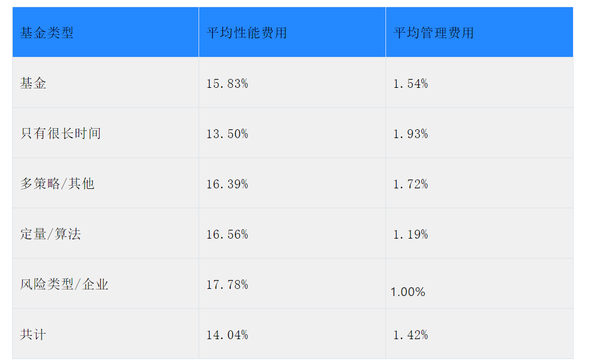Click the 1.93% management fee cell
The image size is (589, 364).
pos(410,134)
